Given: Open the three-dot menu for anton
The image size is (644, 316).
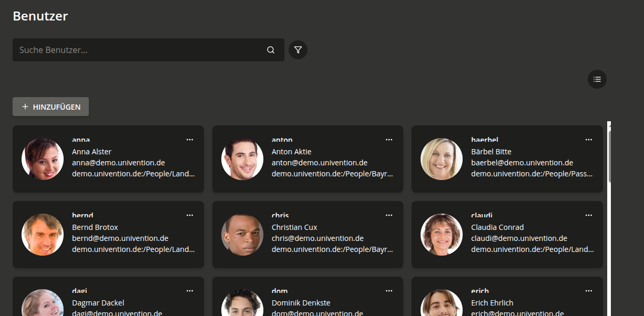Looking at the screenshot, I should pyautogui.click(x=389, y=140).
